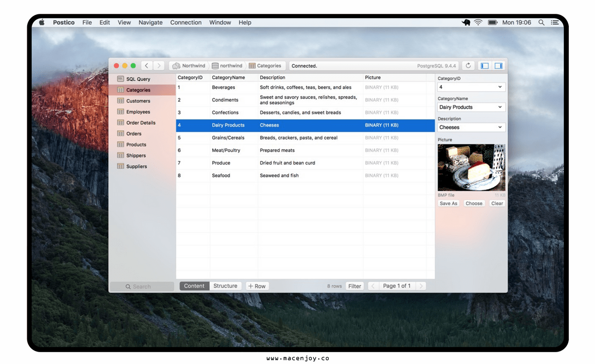The width and height of the screenshot is (595, 364).
Task: Click the Categories table icon in sidebar
Action: 120,90
